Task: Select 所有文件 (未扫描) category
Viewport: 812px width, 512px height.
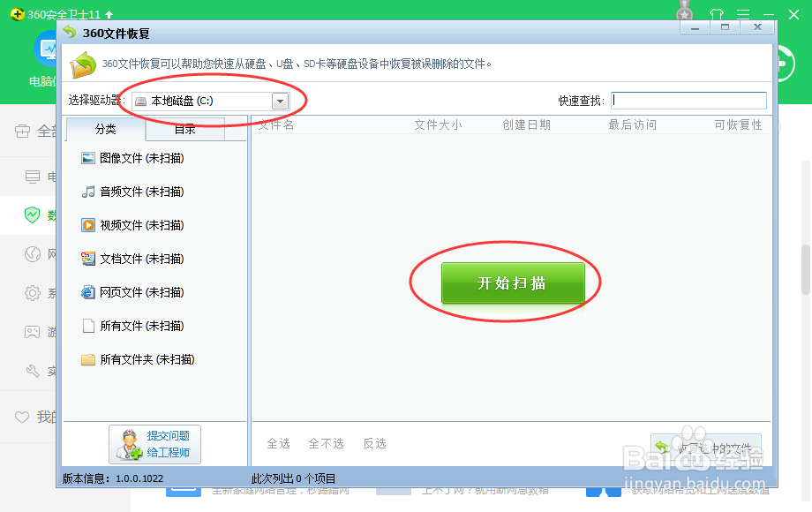Action: click(132, 326)
